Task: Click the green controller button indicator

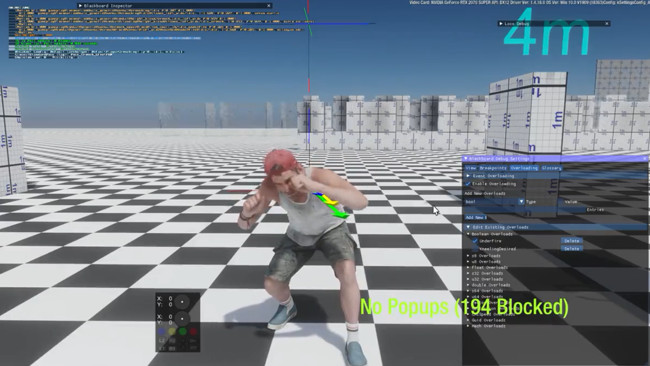Action: [x=183, y=331]
